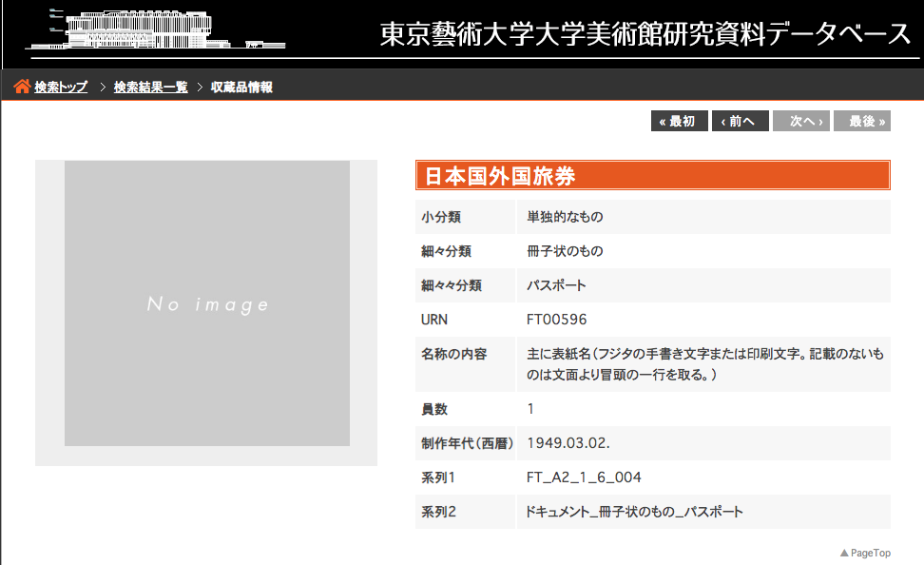924x565 pixels.
Task: Click the 細々分類 label
Action: [x=446, y=251]
